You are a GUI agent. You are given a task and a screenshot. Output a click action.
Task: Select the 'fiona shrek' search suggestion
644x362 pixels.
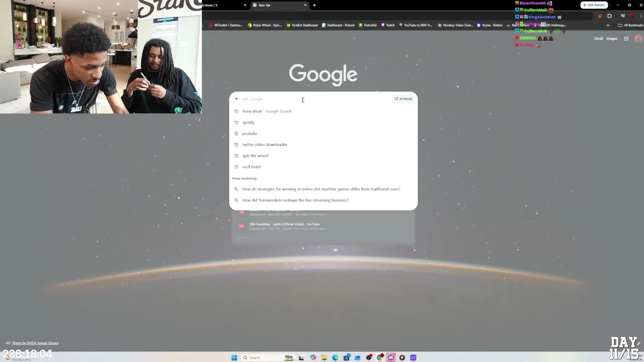click(x=324, y=111)
